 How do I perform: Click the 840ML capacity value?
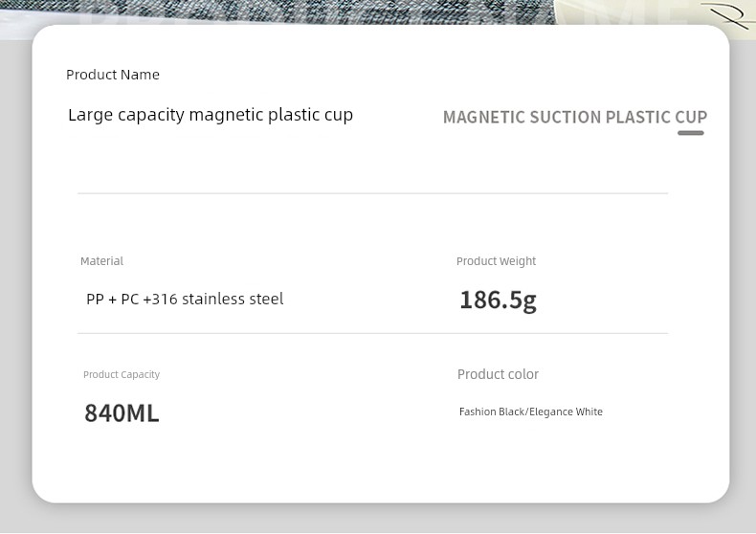122,413
